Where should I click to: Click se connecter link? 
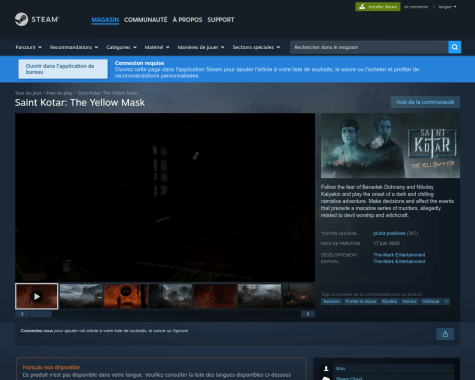[416, 7]
